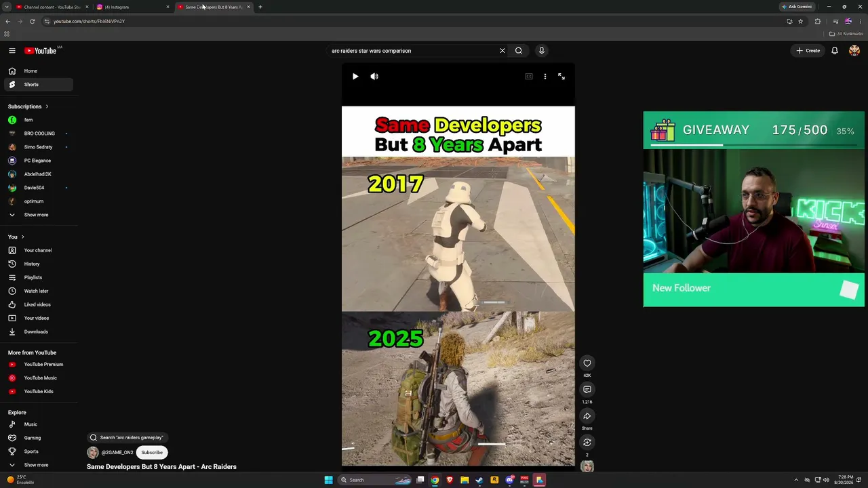Viewport: 868px width, 488px height.
Task: Open the PC Elegance subscription
Action: (x=39, y=161)
